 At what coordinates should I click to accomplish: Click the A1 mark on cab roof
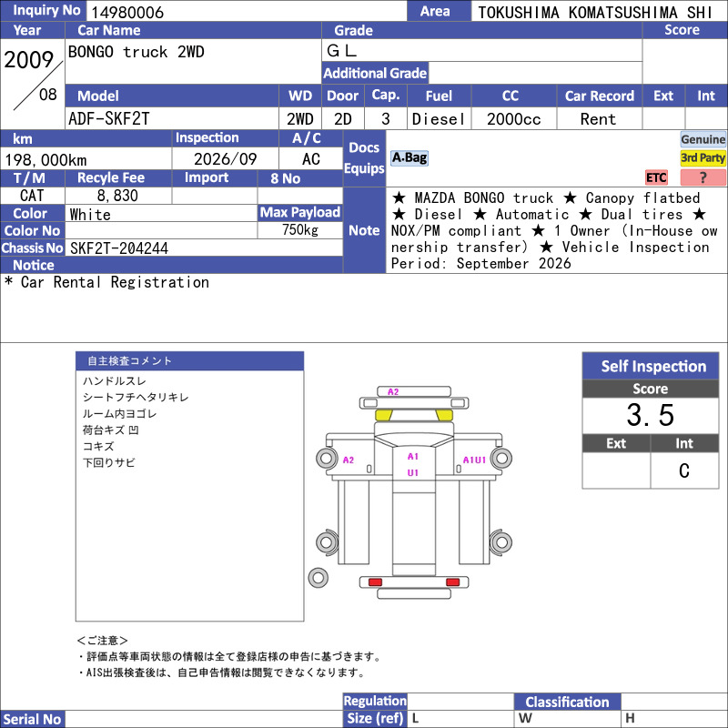tap(413, 457)
